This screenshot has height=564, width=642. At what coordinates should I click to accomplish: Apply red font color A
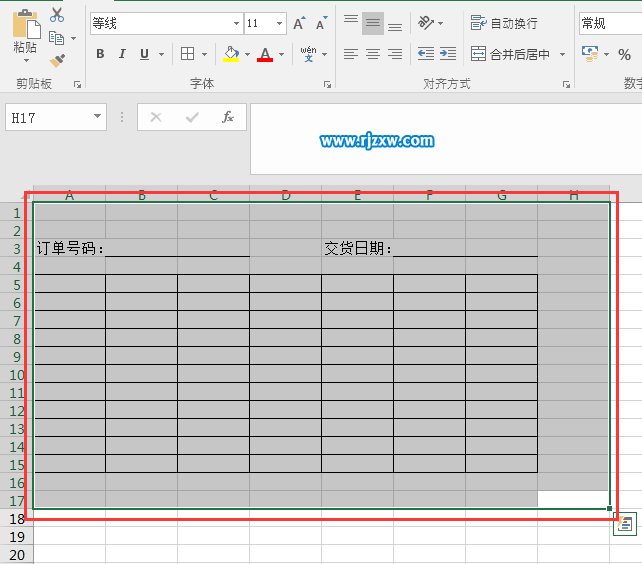coord(265,54)
